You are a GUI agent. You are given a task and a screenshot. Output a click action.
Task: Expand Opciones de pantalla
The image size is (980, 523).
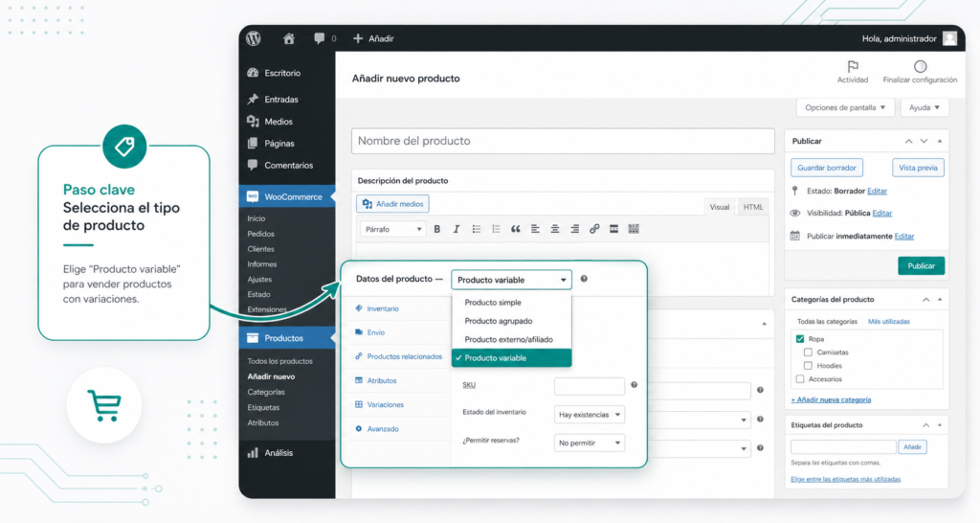(845, 107)
